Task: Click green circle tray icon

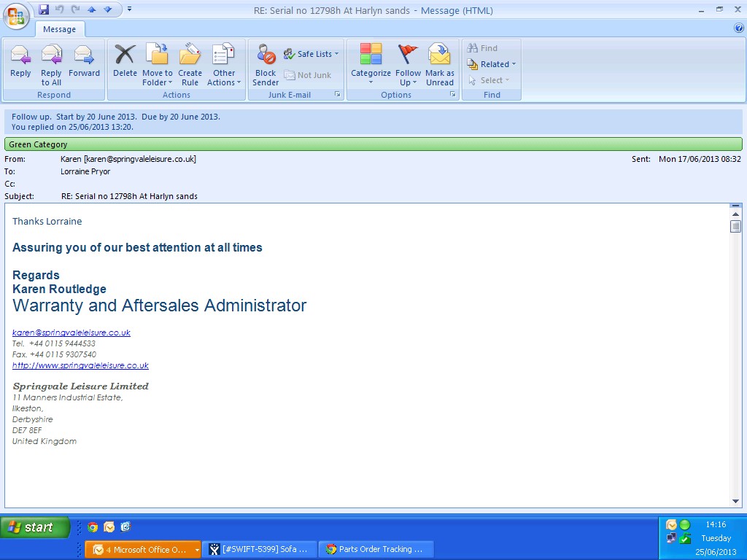Action: (x=685, y=525)
